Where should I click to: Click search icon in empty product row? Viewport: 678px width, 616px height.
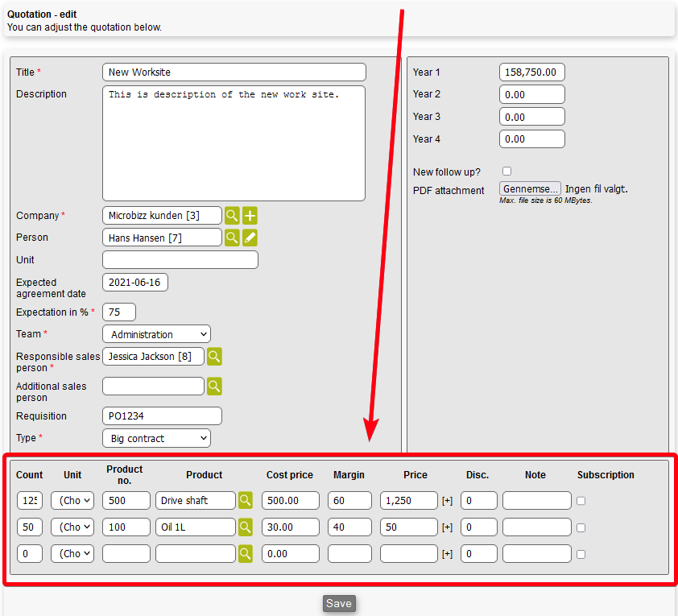pos(246,554)
